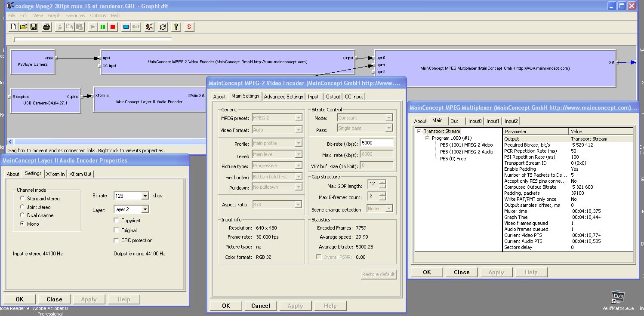
Task: Click the Connect to remote graph icon
Action: click(x=149, y=27)
